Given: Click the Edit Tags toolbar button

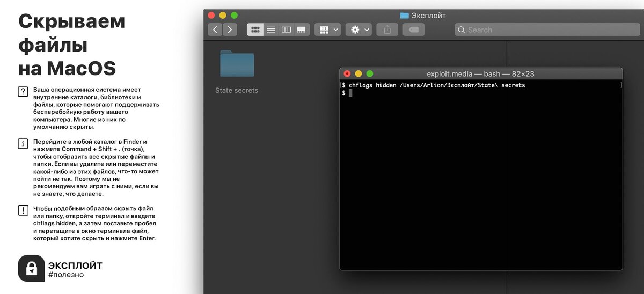Looking at the screenshot, I should point(414,30).
